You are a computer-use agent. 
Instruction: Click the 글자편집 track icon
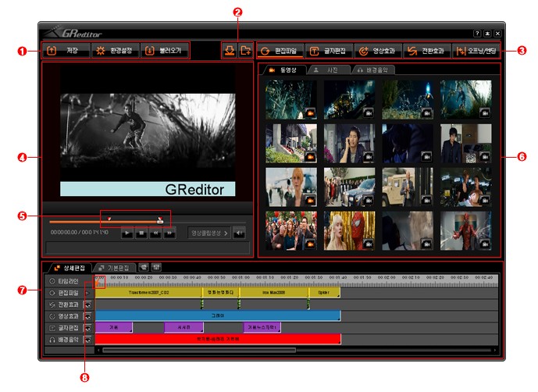52,328
